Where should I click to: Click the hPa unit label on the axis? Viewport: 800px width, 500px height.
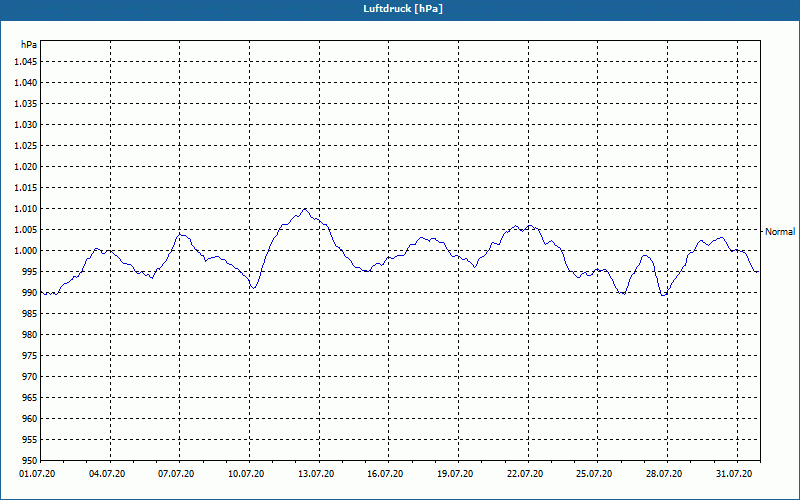pos(29,45)
